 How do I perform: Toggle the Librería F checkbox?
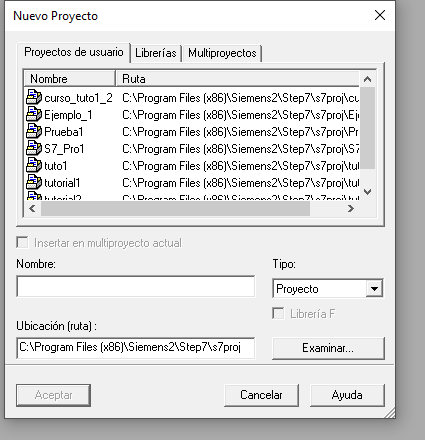(x=278, y=314)
